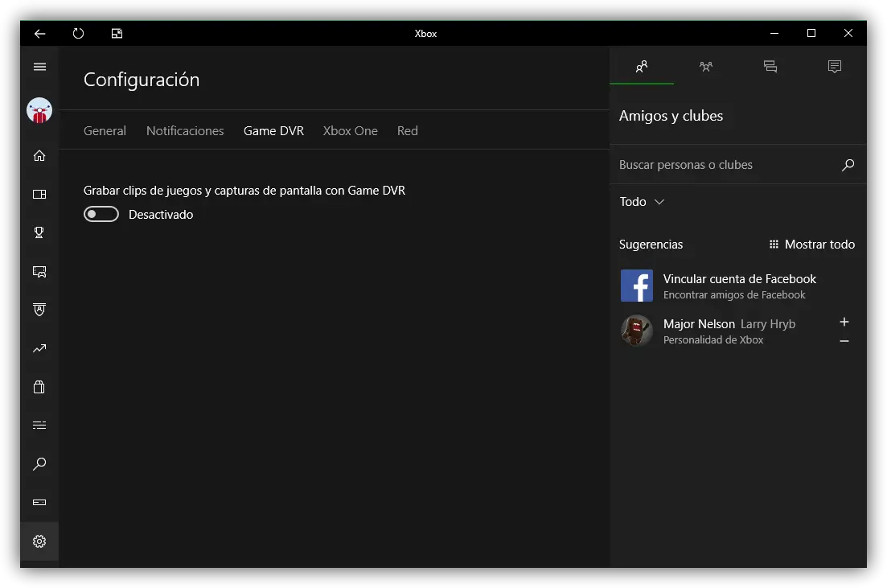This screenshot has height=588, width=887.
Task: Open the Store shopping bag icon
Action: [39, 387]
